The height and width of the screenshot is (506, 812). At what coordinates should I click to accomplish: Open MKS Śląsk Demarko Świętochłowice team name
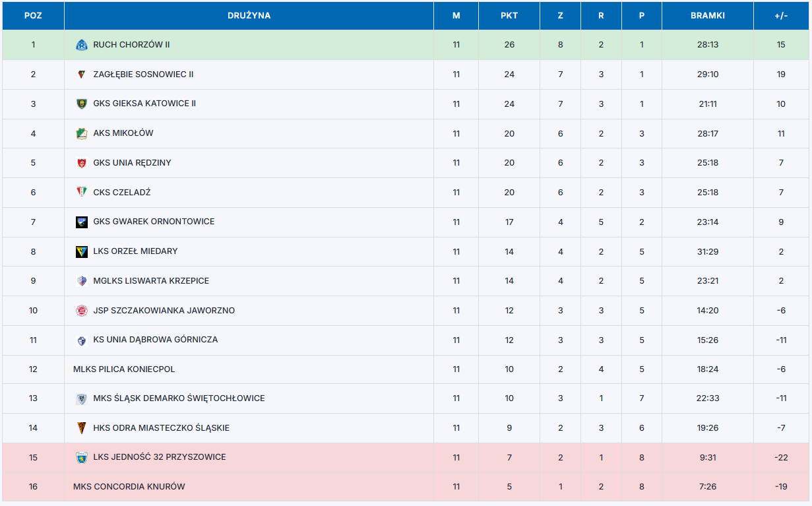coord(179,398)
